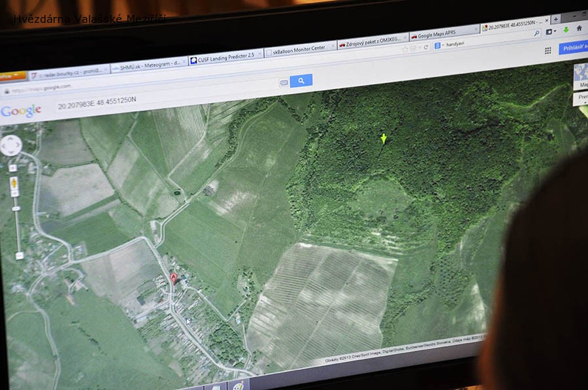Switch to SHMÚ.sk Meteogram tab
The width and height of the screenshot is (588, 390).
(x=149, y=65)
